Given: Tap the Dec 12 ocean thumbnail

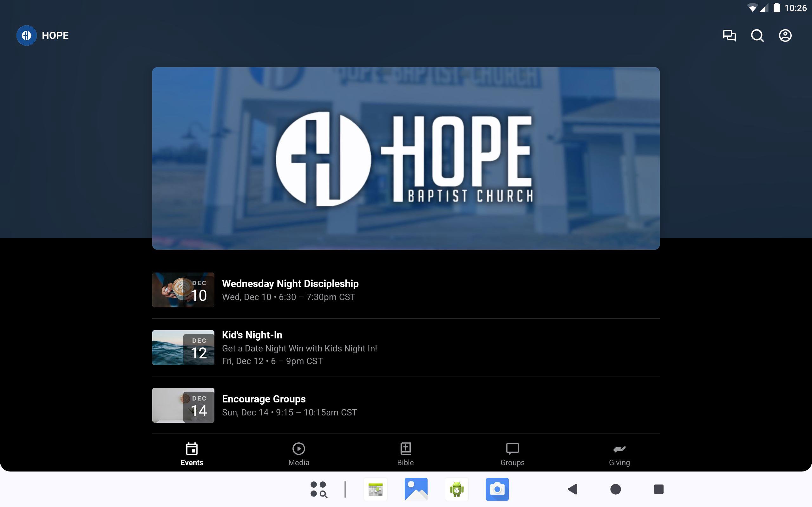Looking at the screenshot, I should click(183, 347).
